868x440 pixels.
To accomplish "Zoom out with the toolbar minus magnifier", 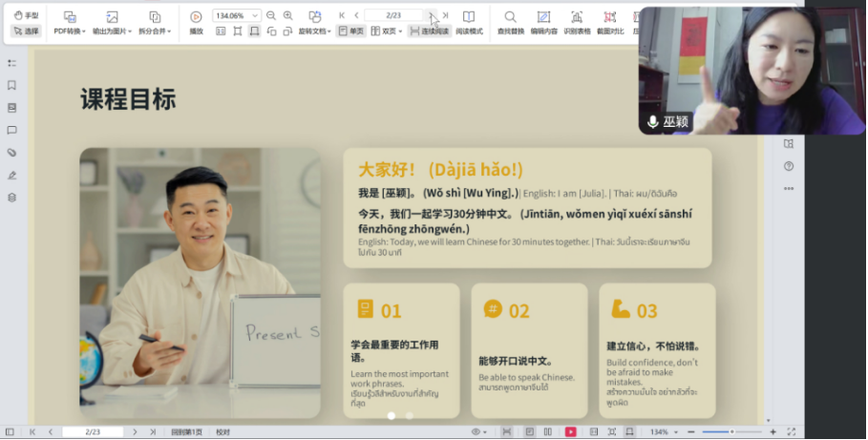I will tap(270, 15).
